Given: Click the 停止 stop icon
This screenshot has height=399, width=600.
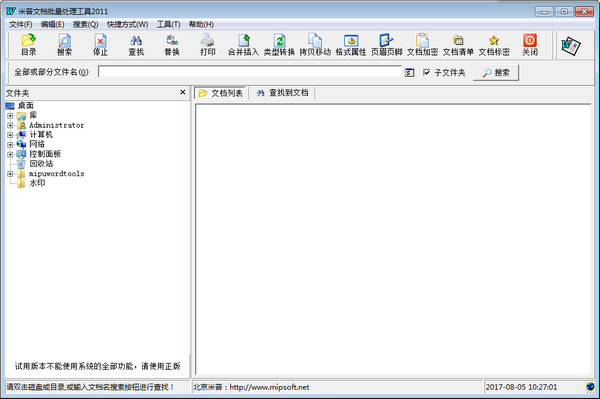Looking at the screenshot, I should coord(100,45).
